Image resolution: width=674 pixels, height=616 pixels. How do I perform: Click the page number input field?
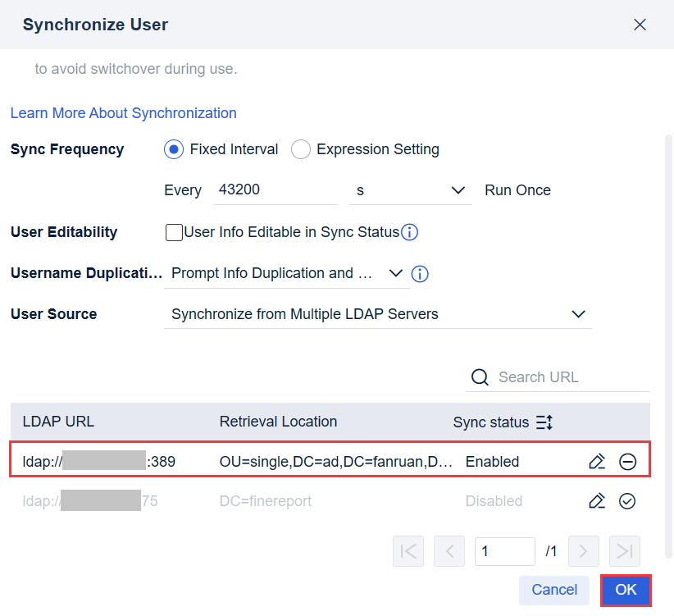tap(504, 550)
